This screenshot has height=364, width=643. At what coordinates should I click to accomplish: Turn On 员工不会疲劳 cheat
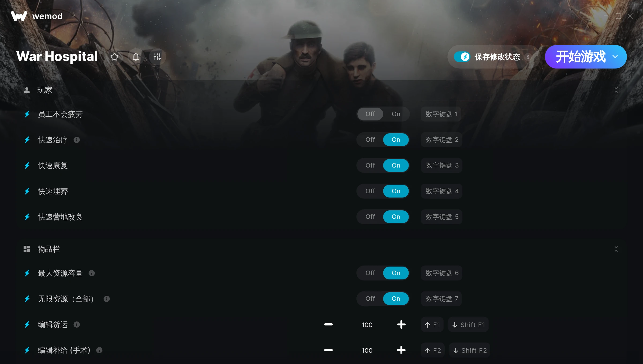[396, 114]
